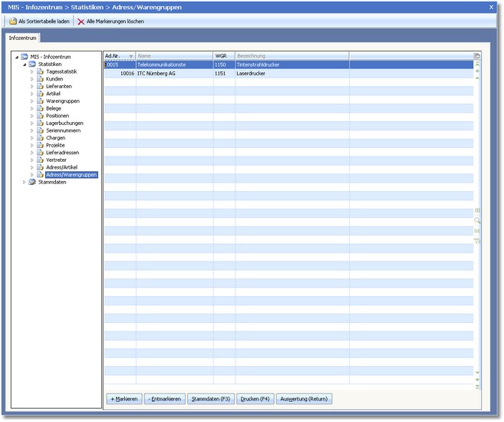The width and height of the screenshot is (504, 422).
Task: Open the Ad.Nr. column sort dropdown arrow
Action: click(131, 56)
